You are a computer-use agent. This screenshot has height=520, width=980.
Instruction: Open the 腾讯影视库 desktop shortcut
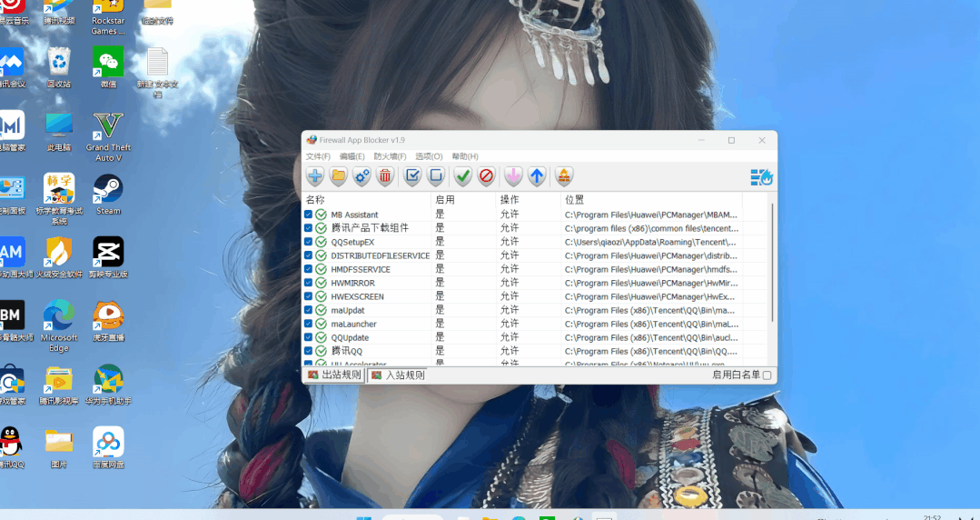click(x=59, y=385)
